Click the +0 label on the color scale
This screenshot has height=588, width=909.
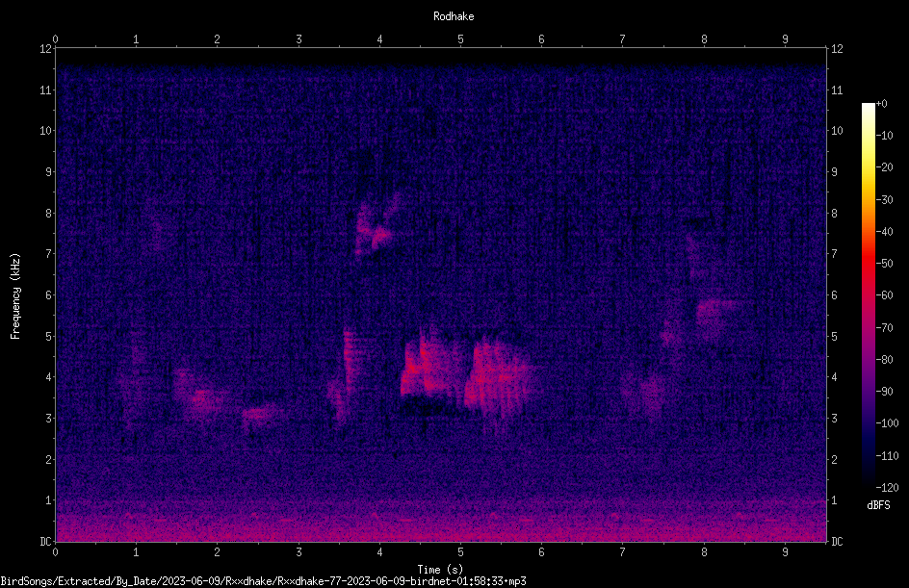881,104
